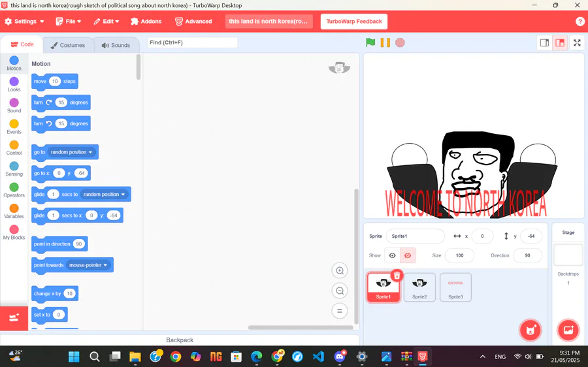Switch to the Code tab
The image size is (588, 367).
click(x=22, y=44)
